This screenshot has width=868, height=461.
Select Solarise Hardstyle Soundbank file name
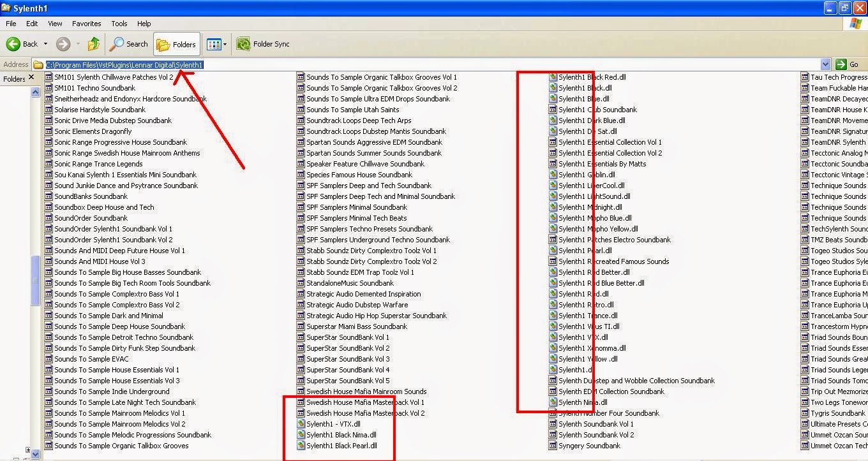click(100, 110)
